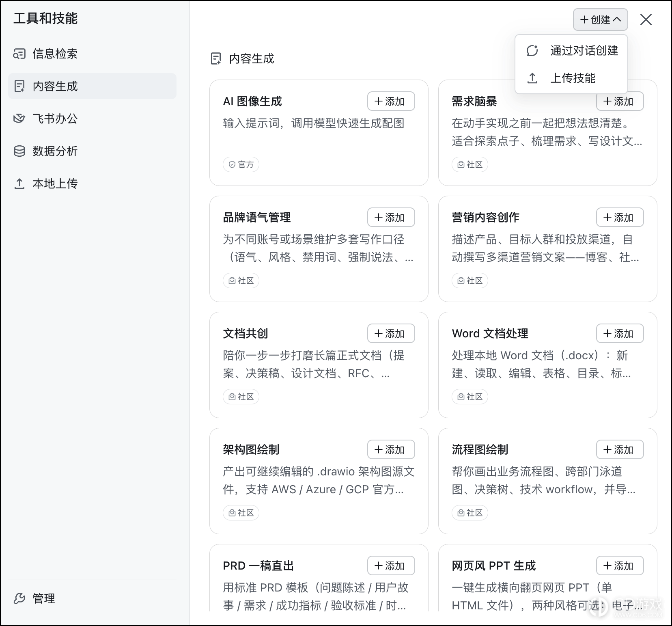Screen dimensions: 672x626
Task: Click the 社区 tag on 文档共创 card
Action: (241, 397)
